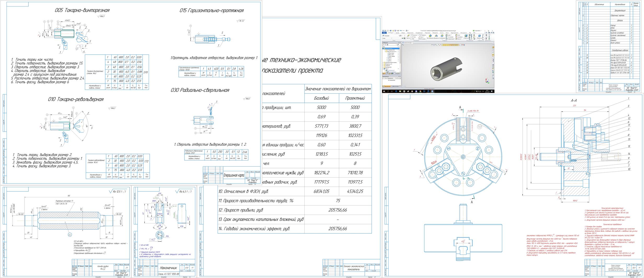Open Microsoft Edge from the taskbar
Viewport: 644px width, 278px height.
396,91
